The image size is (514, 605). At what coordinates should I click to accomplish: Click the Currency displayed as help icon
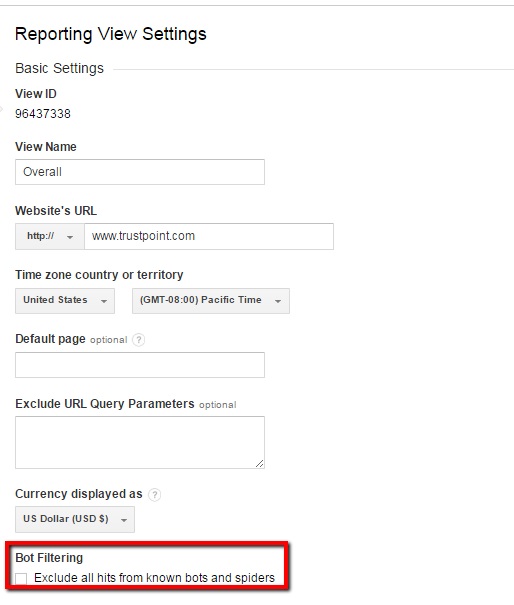(x=155, y=494)
